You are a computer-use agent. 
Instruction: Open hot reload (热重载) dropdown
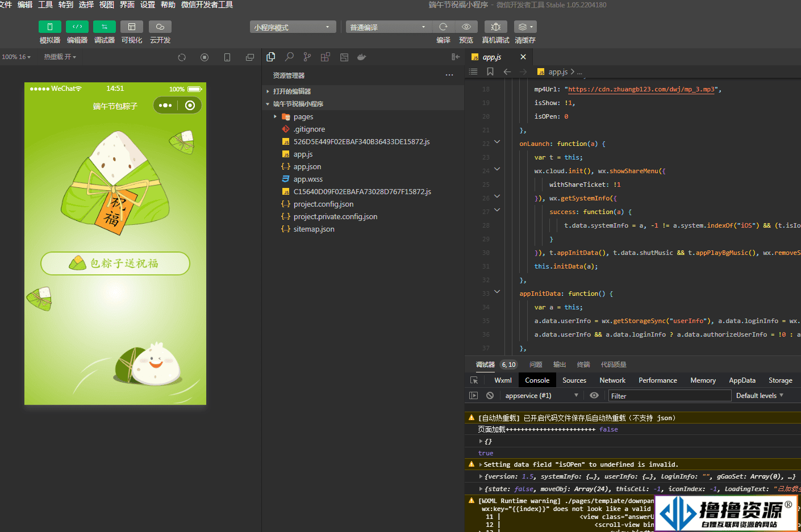click(x=60, y=57)
